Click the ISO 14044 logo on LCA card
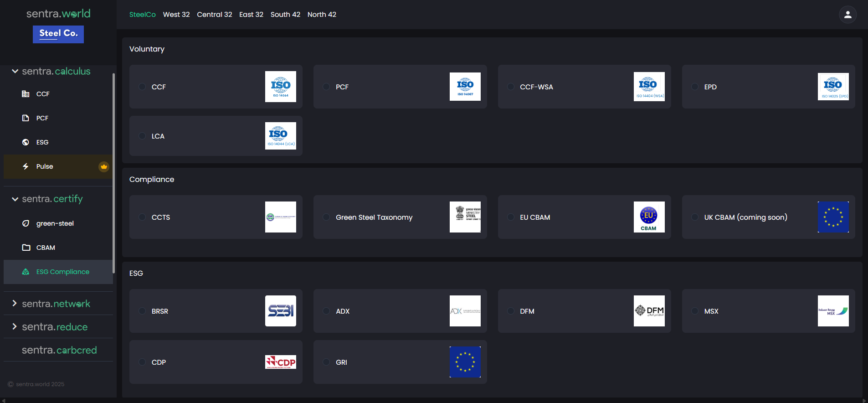The image size is (868, 403). pos(281,136)
